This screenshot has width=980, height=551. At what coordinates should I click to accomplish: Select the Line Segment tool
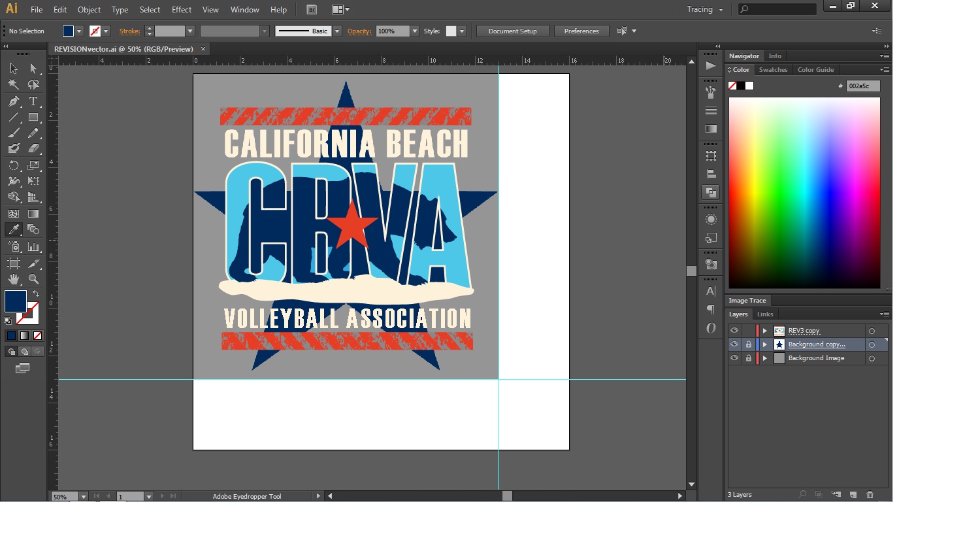pyautogui.click(x=14, y=118)
